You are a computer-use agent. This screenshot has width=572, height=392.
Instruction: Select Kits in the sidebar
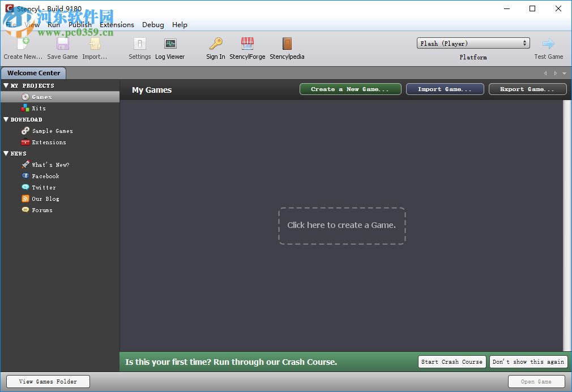pyautogui.click(x=60, y=108)
